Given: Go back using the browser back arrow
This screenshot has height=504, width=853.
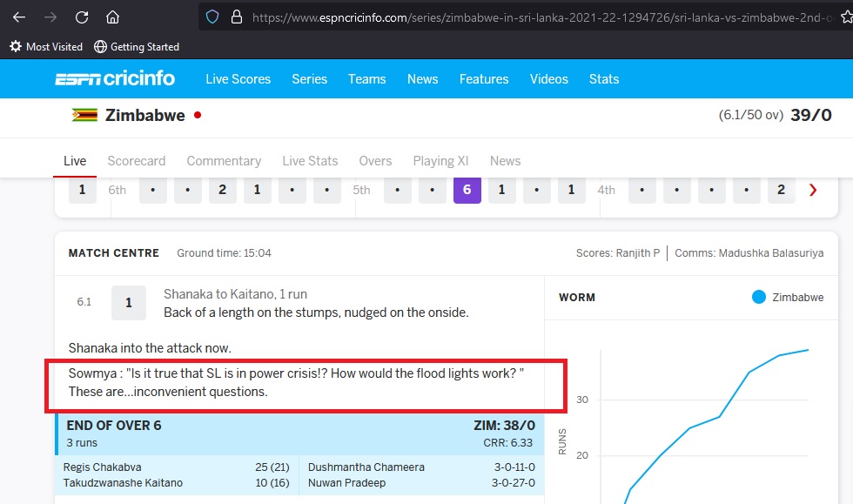Looking at the screenshot, I should tap(19, 17).
